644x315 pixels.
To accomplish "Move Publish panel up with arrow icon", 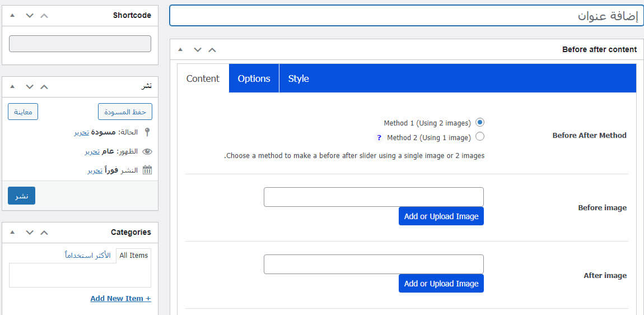I will [x=44, y=86].
